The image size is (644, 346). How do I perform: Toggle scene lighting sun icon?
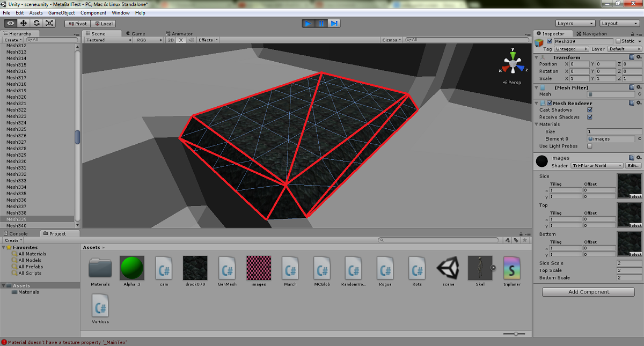tap(181, 40)
